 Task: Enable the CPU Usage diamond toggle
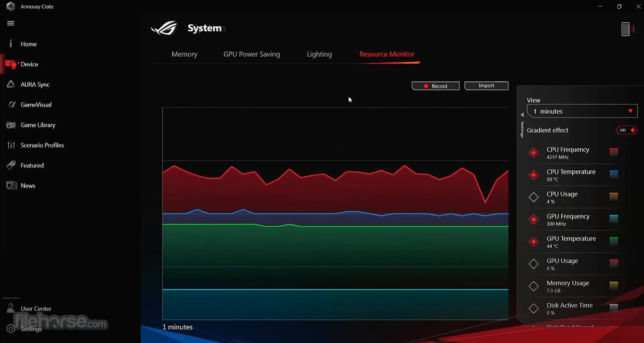click(x=534, y=197)
